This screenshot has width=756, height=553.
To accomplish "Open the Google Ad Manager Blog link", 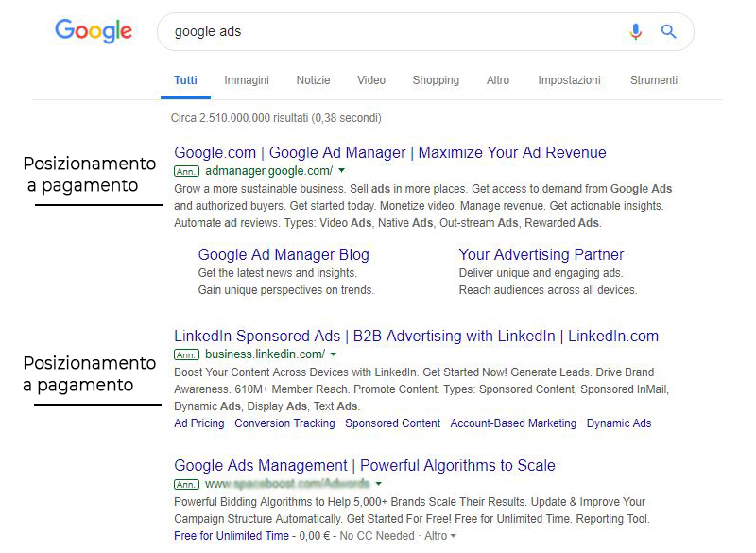I will (283, 254).
